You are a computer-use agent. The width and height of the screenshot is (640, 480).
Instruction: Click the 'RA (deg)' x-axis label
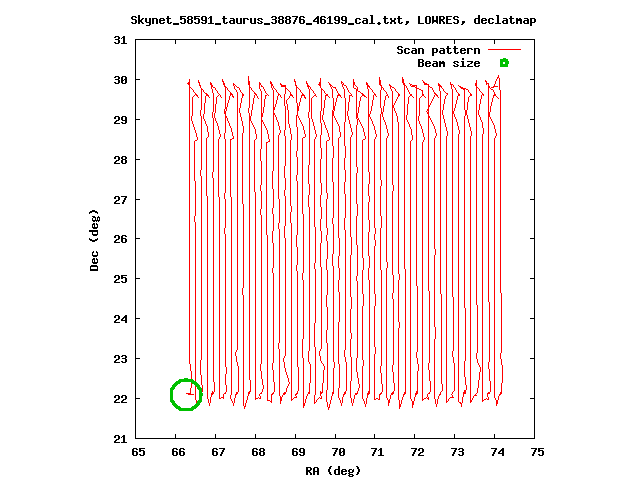[x=333, y=471]
